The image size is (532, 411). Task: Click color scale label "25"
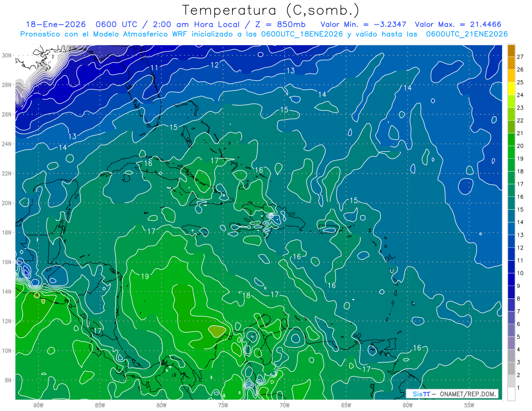pos(520,82)
